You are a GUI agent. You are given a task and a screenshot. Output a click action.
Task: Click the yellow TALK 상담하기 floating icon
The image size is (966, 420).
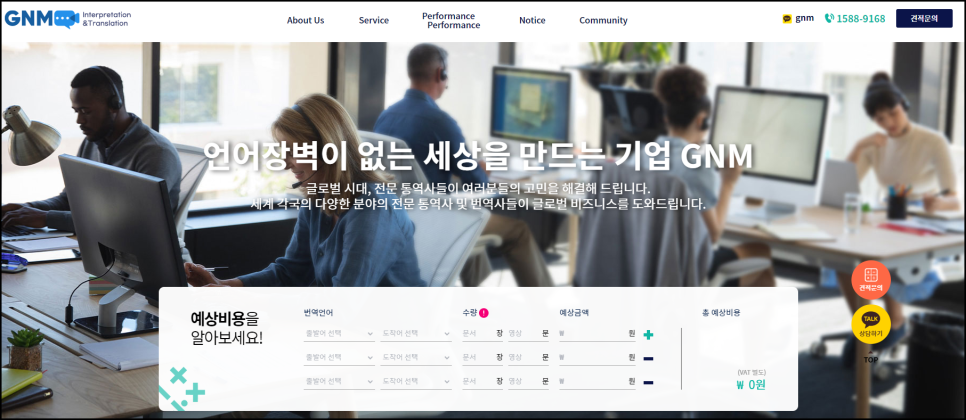[x=871, y=324]
